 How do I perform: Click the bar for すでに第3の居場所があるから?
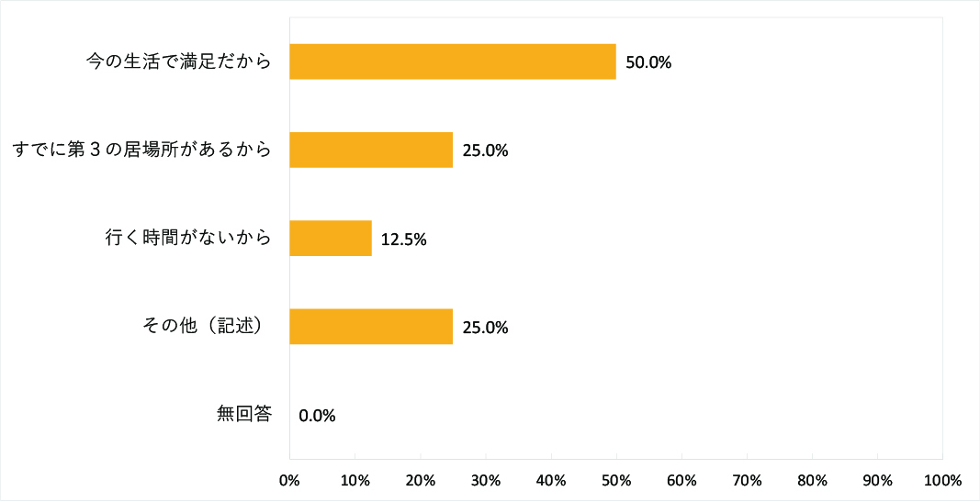[x=371, y=150]
